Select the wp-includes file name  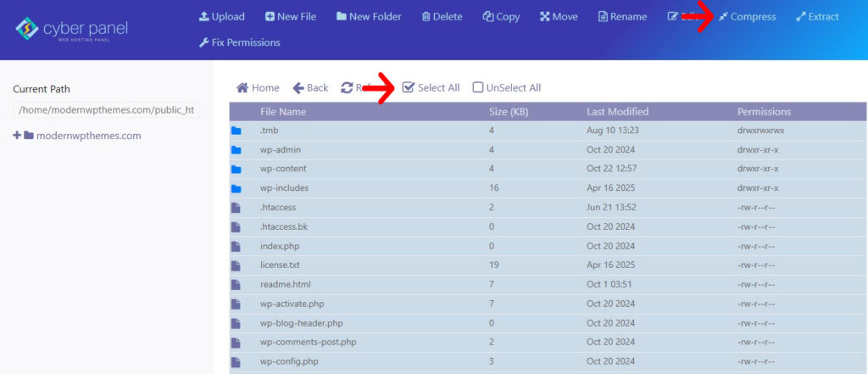tap(284, 187)
